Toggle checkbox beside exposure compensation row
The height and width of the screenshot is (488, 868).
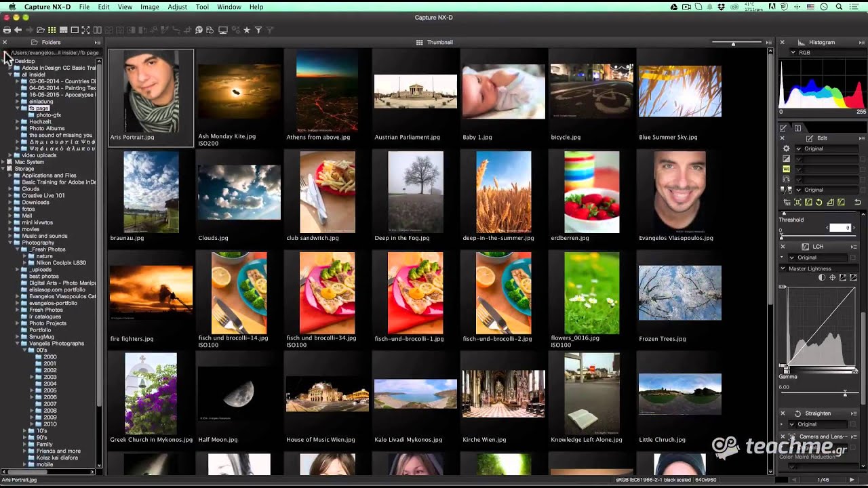pyautogui.click(x=863, y=159)
